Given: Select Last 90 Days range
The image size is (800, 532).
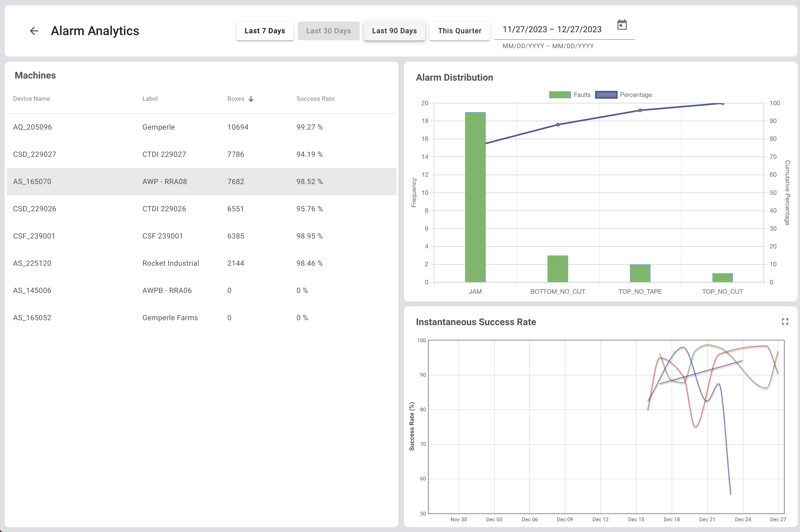Looking at the screenshot, I should 394,31.
